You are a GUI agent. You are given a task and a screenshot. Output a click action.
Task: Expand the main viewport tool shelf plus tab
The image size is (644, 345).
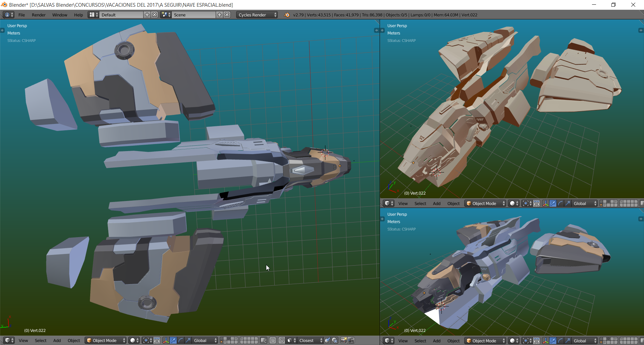point(2,30)
